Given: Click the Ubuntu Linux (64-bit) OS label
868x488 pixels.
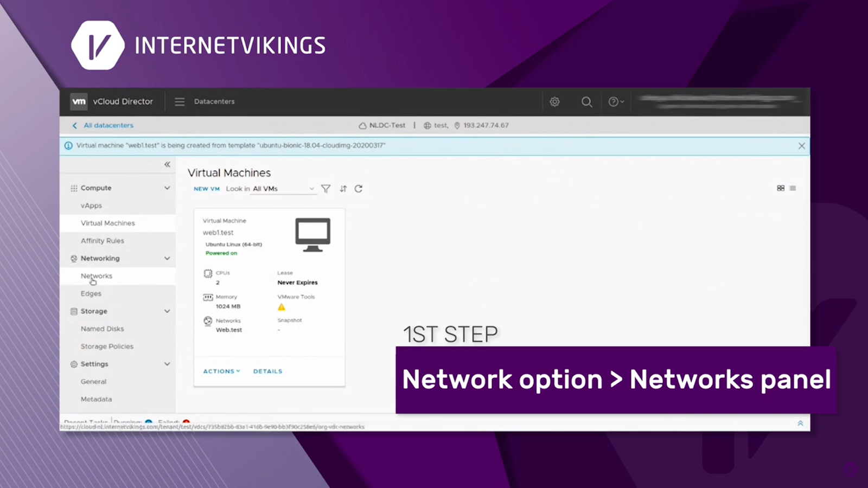Looking at the screenshot, I should [x=234, y=245].
